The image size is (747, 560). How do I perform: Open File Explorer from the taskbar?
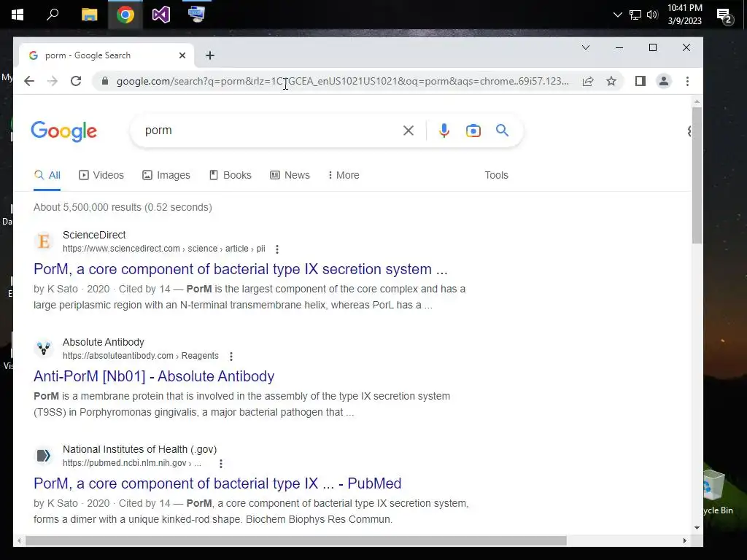click(89, 15)
